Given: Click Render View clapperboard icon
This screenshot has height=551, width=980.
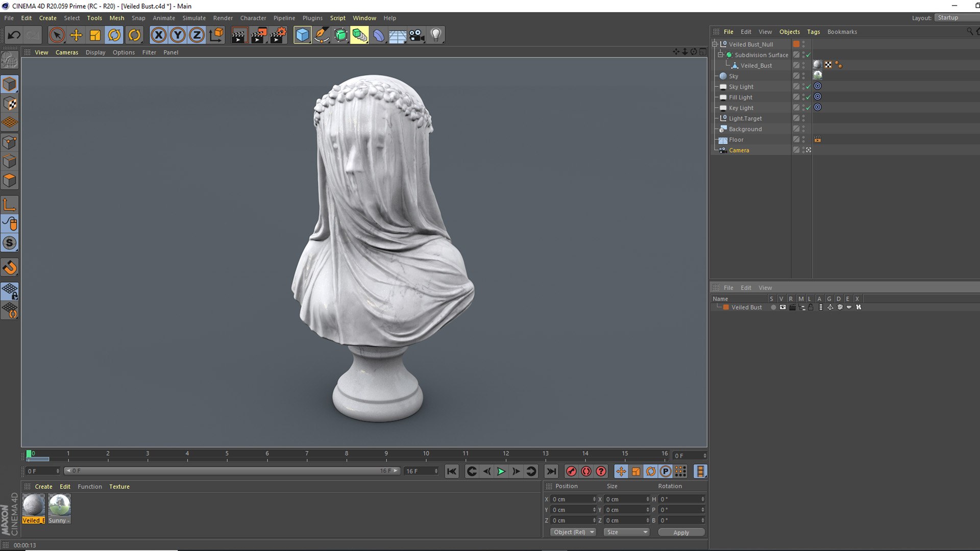Looking at the screenshot, I should coord(239,35).
